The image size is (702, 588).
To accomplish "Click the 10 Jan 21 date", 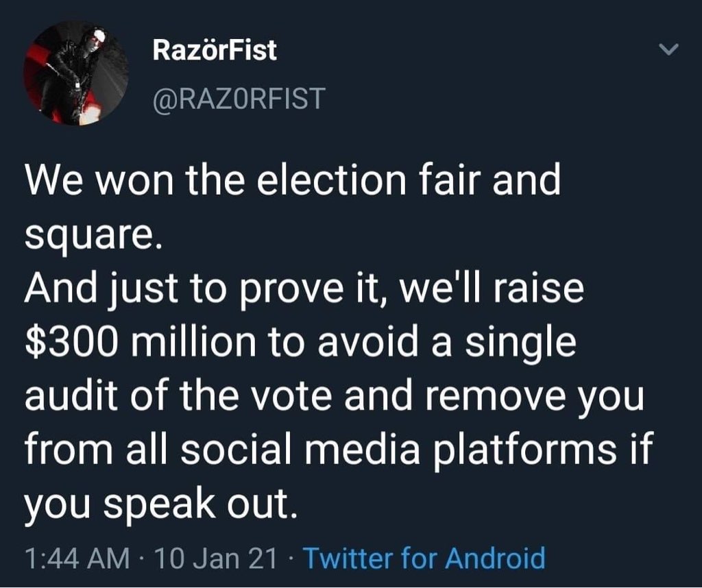I will click(x=216, y=559).
